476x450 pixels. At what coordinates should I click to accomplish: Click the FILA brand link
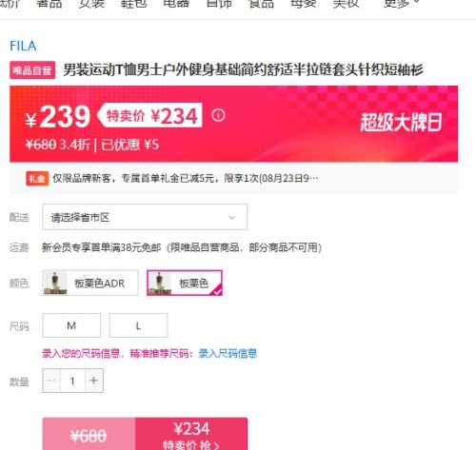coord(23,46)
